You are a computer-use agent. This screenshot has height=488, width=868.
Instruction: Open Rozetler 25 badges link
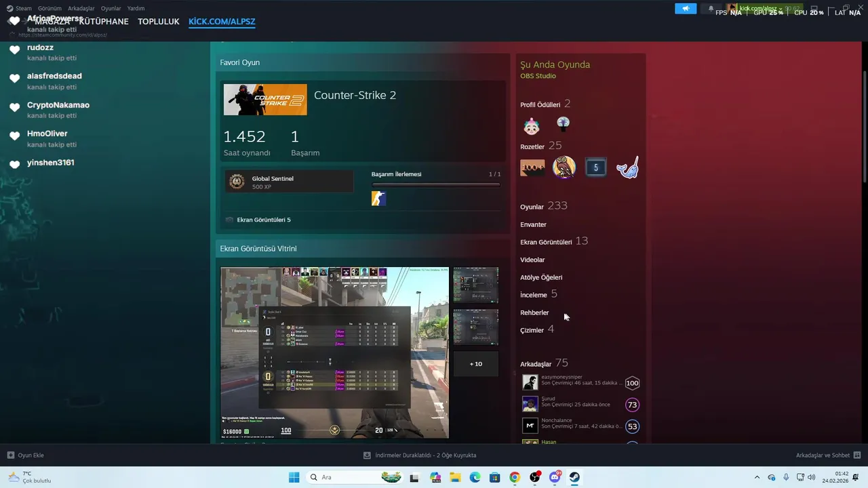(540, 146)
